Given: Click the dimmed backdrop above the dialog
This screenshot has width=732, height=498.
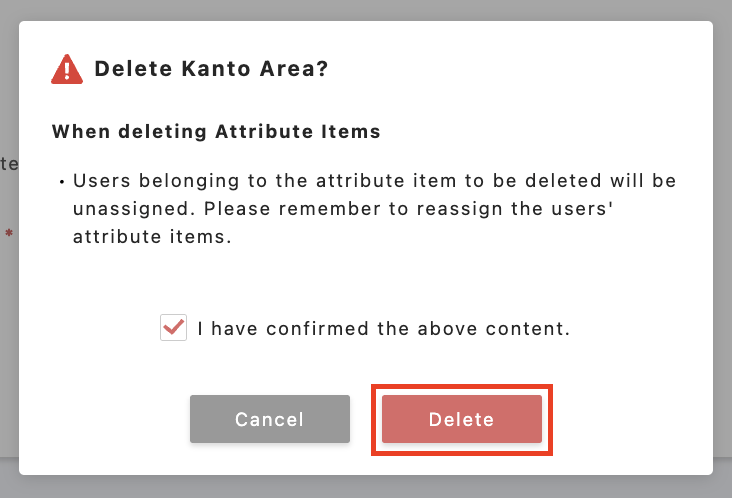Looking at the screenshot, I should pos(366,10).
